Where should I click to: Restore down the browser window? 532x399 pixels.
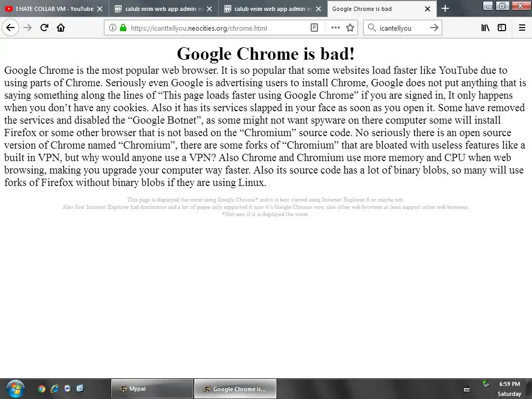(502, 5)
